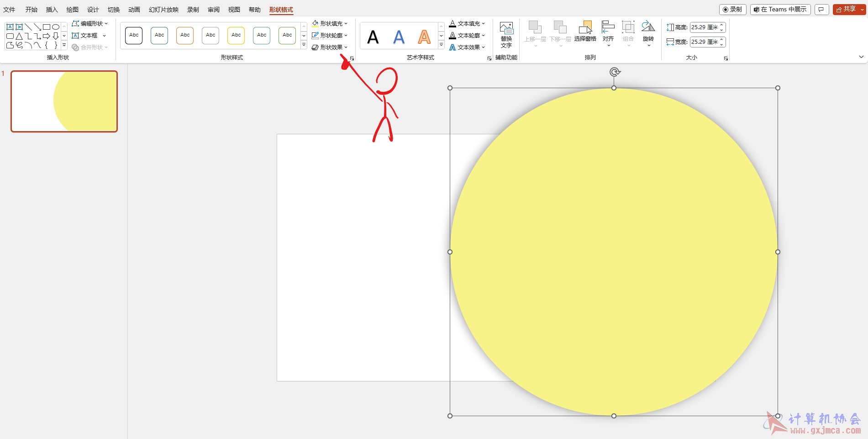Apply orange outline Abc shape style

tap(185, 35)
